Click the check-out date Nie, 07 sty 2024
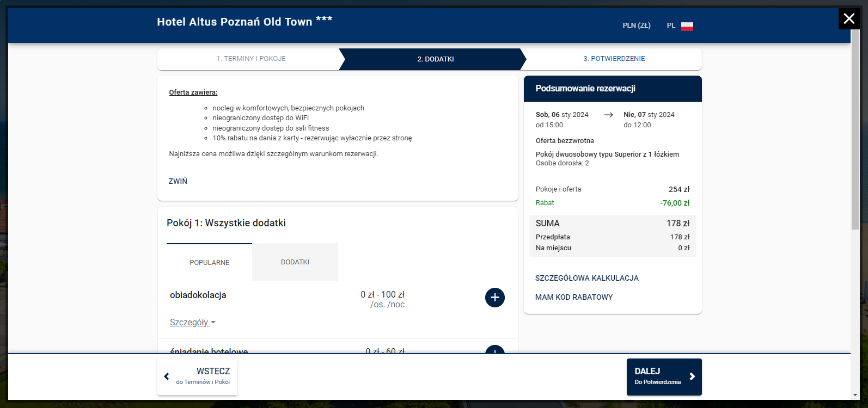Image resolution: width=868 pixels, height=408 pixels. pyautogui.click(x=649, y=115)
